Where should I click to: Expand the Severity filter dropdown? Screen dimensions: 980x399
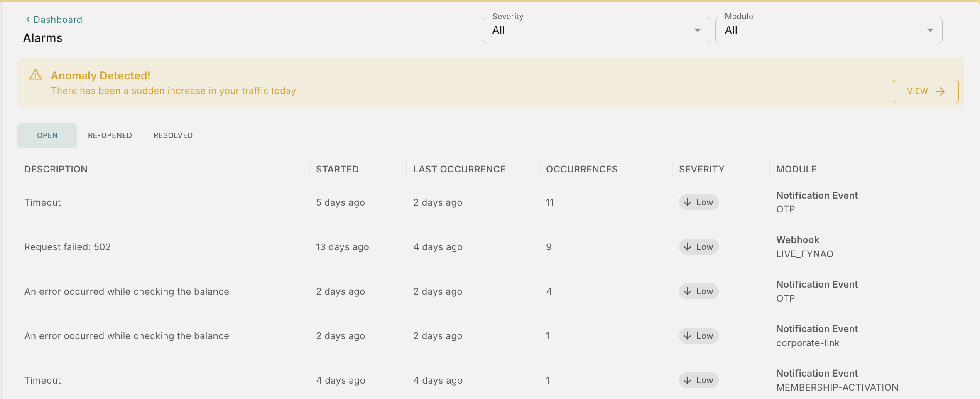[x=596, y=30]
